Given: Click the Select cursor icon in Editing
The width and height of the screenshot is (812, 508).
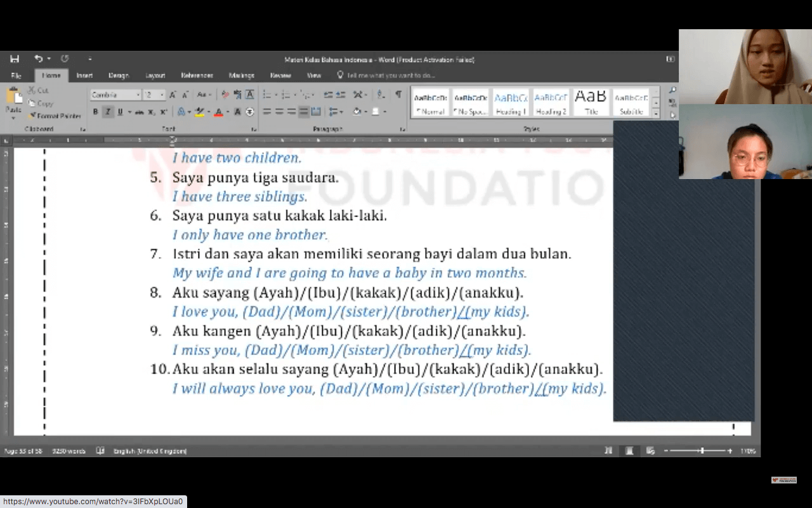Looking at the screenshot, I should click(x=672, y=115).
